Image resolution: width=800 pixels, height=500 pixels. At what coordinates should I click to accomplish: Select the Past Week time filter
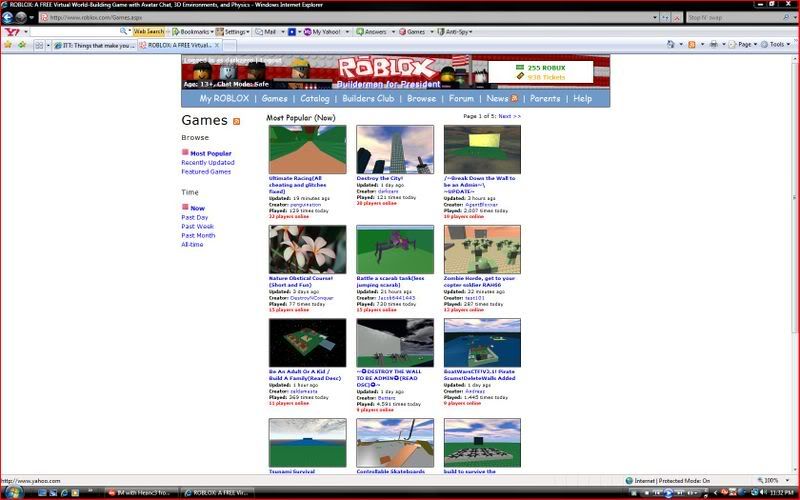click(197, 226)
